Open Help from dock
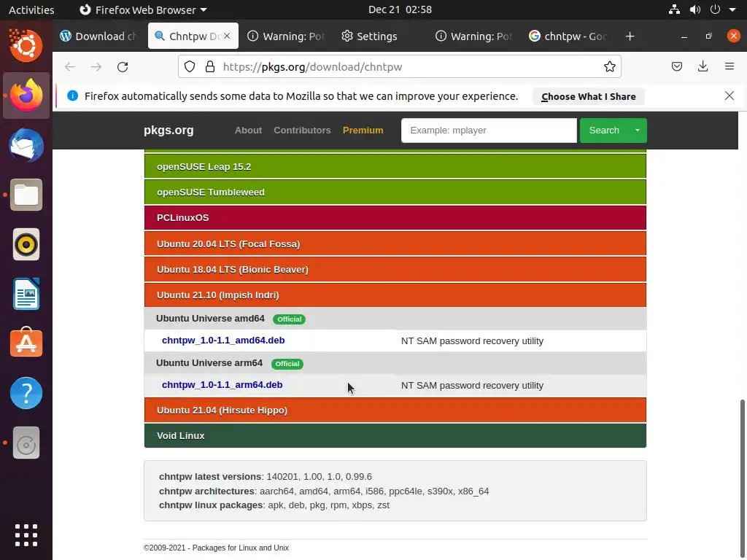 click(26, 393)
